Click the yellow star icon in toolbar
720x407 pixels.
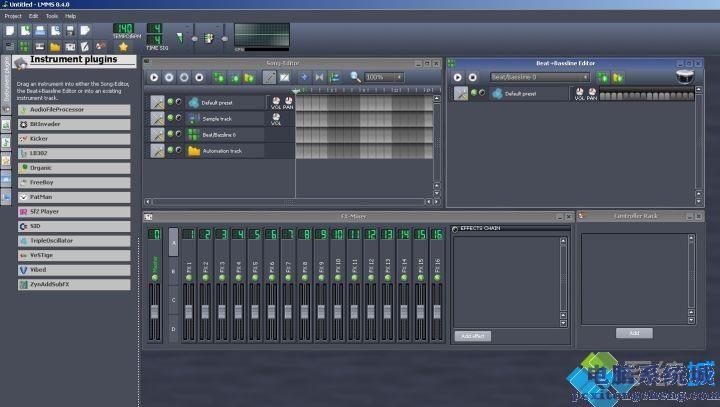coord(123,47)
